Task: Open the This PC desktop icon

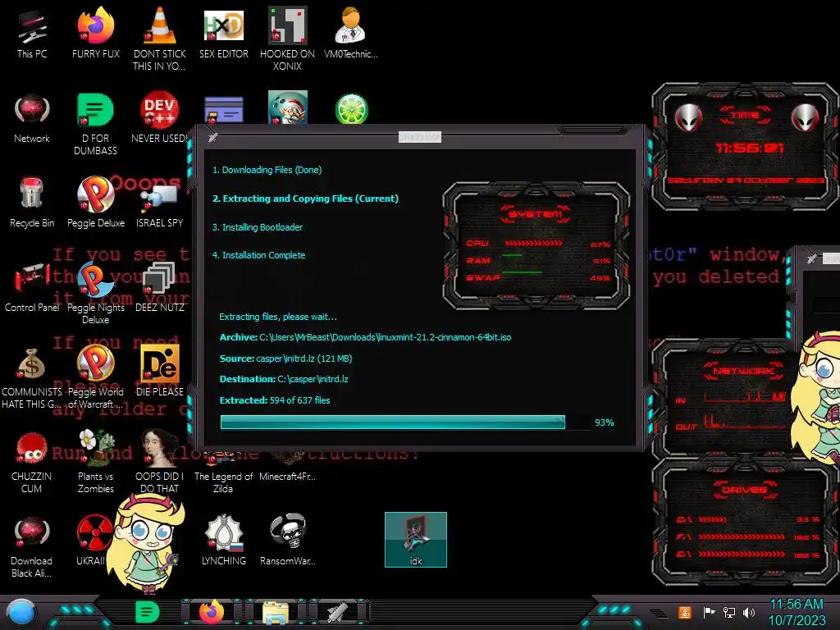Action: pos(32,33)
